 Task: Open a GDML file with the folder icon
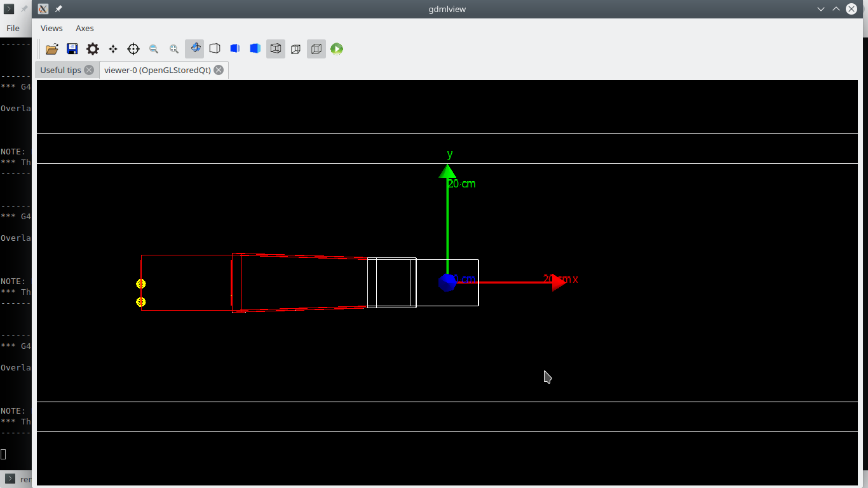click(x=51, y=48)
